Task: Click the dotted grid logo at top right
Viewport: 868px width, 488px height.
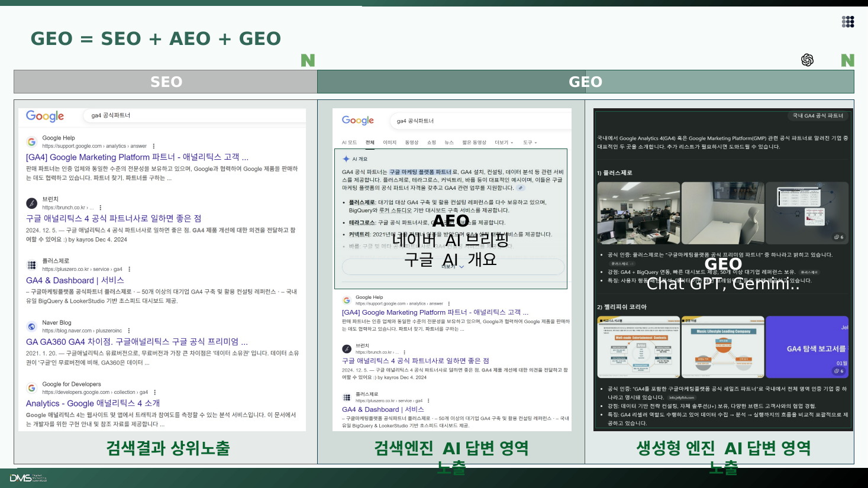Action: click(848, 22)
